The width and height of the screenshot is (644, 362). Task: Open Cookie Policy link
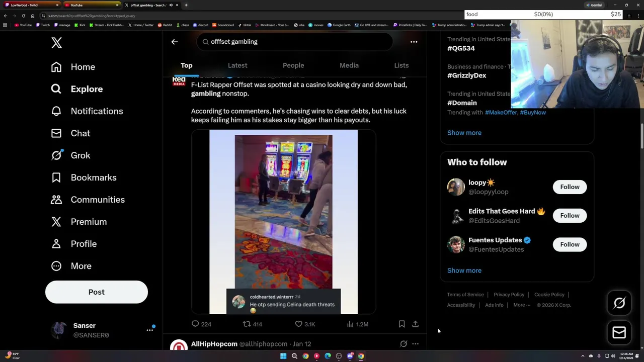click(549, 295)
